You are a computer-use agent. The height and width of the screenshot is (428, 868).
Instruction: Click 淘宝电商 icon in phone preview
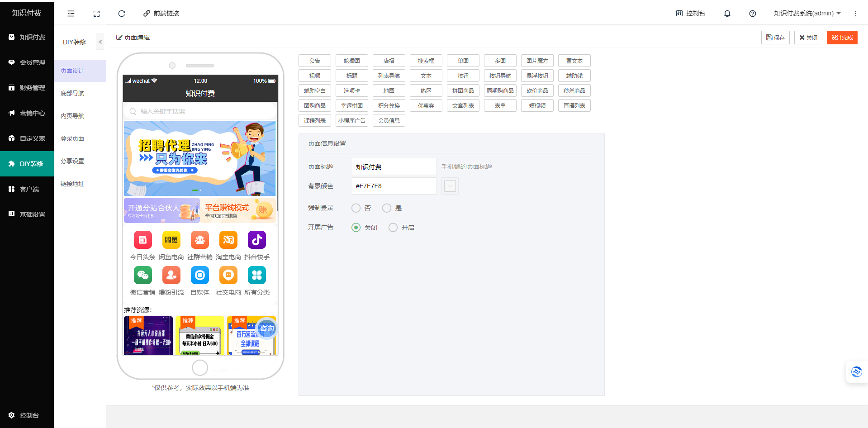click(228, 240)
